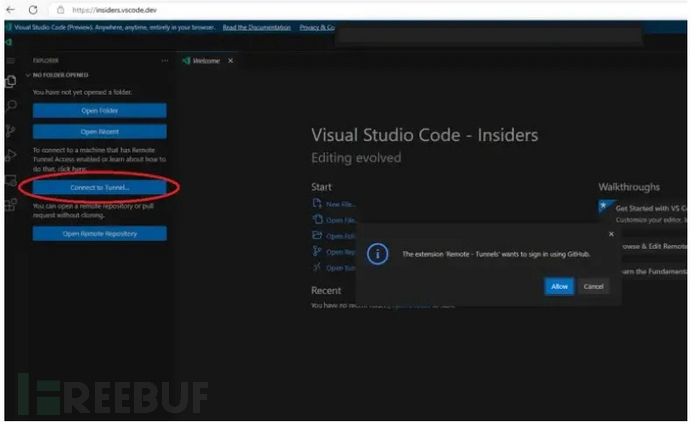Close the sign-in dialog with X
The width and height of the screenshot is (690, 422).
point(611,234)
